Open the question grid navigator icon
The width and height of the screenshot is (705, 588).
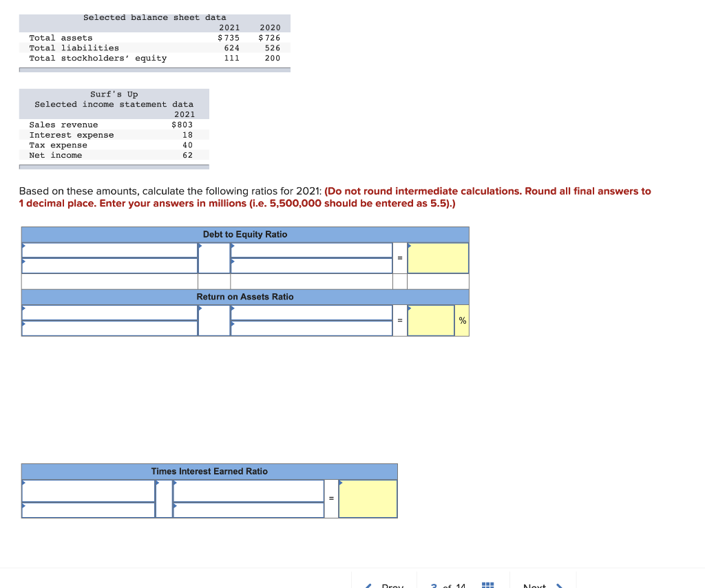[x=487, y=585]
